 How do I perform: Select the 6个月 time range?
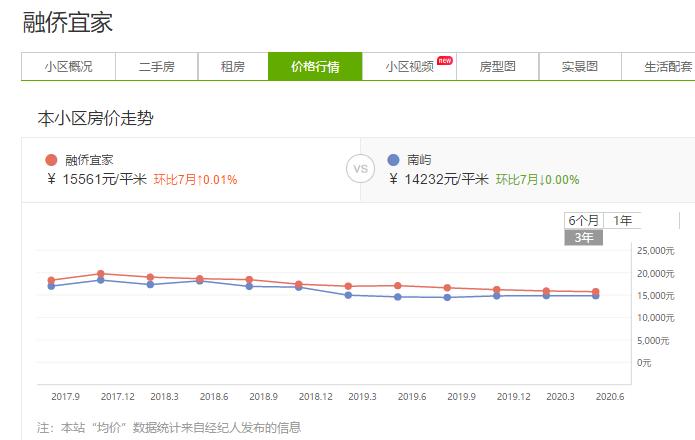[x=583, y=220]
